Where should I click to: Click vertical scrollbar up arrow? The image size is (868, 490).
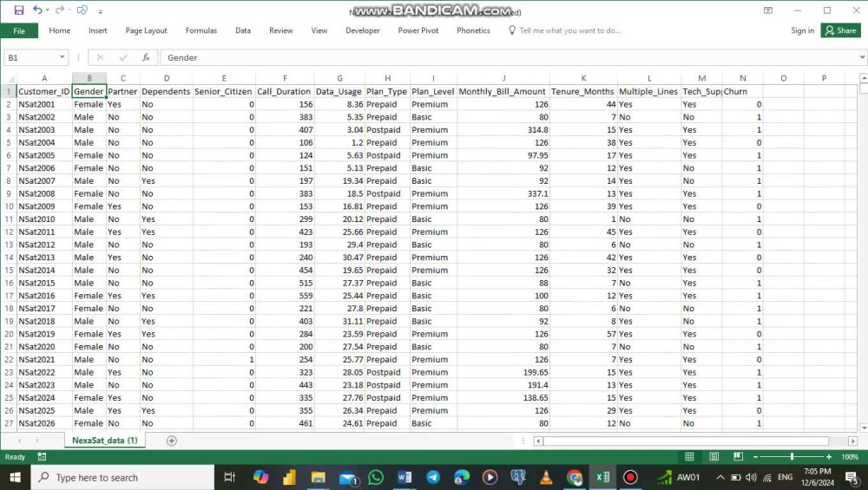[863, 79]
